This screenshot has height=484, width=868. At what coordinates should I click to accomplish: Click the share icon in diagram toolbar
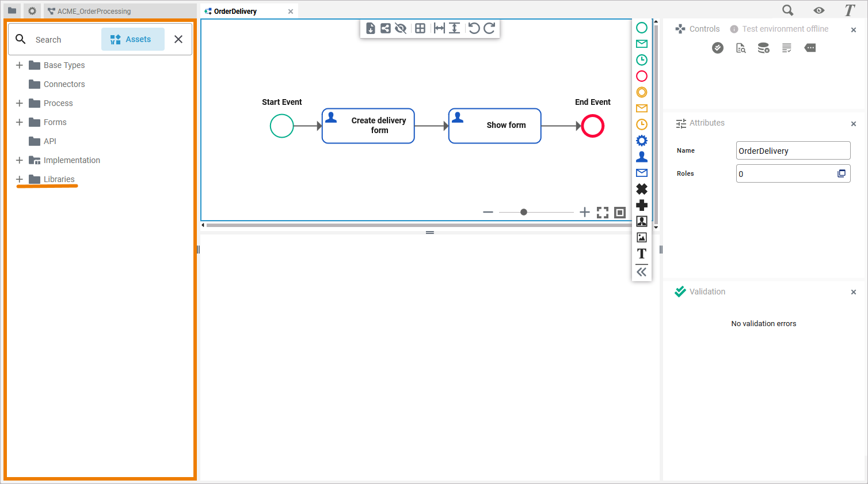tap(386, 28)
